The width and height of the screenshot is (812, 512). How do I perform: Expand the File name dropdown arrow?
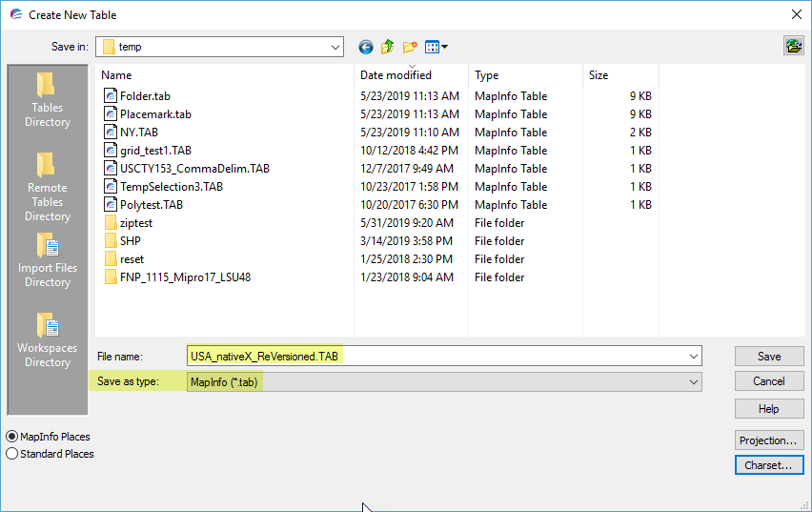(x=694, y=357)
